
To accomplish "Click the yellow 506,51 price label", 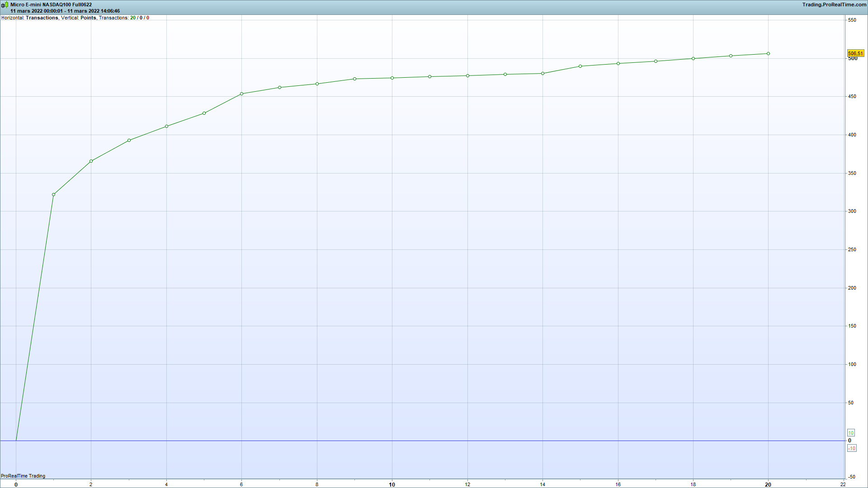I will [855, 53].
